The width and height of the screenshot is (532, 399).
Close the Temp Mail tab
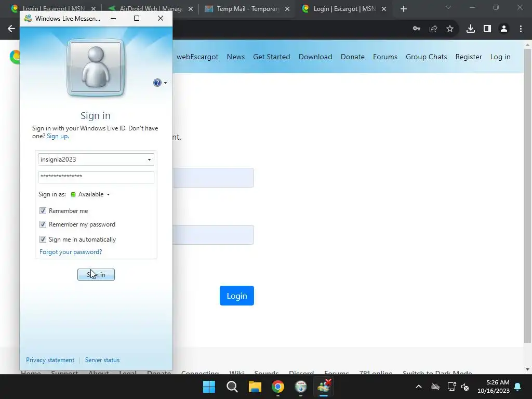coord(287,9)
